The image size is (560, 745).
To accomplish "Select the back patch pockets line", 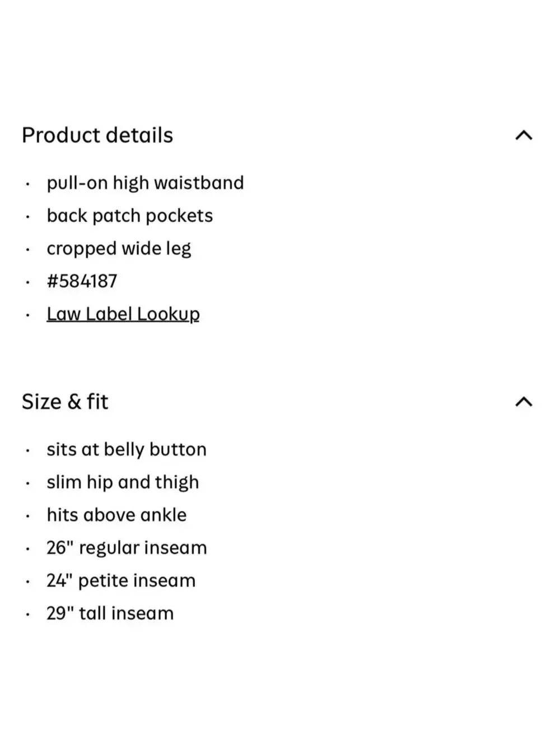I will (130, 216).
